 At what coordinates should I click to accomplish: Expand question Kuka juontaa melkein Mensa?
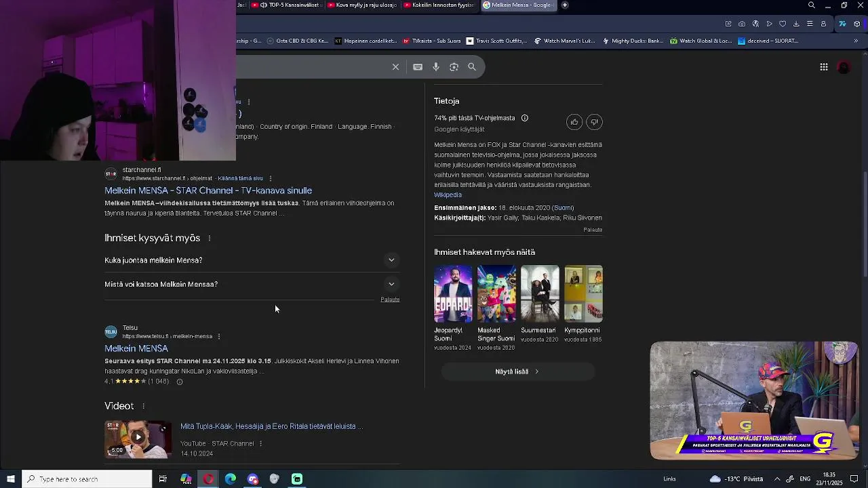click(252, 260)
